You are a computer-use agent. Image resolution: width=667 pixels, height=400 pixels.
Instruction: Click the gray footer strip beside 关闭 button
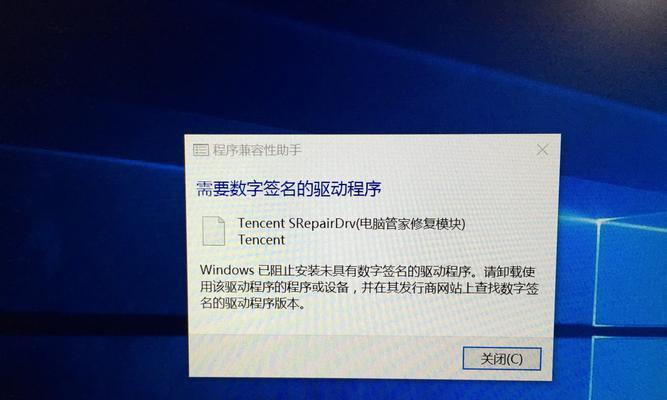(325, 357)
